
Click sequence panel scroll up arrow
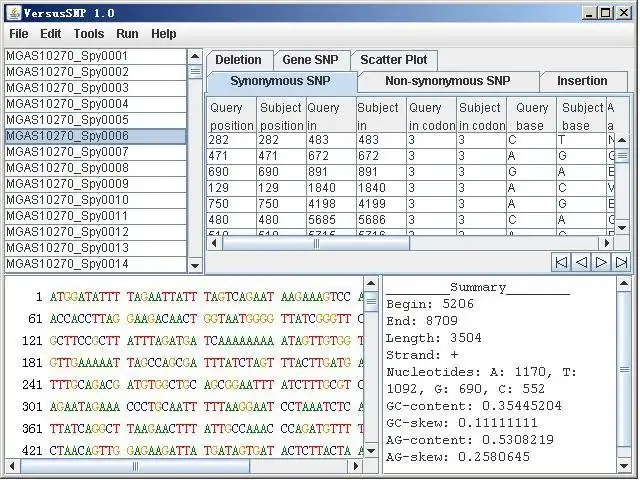tap(371, 283)
